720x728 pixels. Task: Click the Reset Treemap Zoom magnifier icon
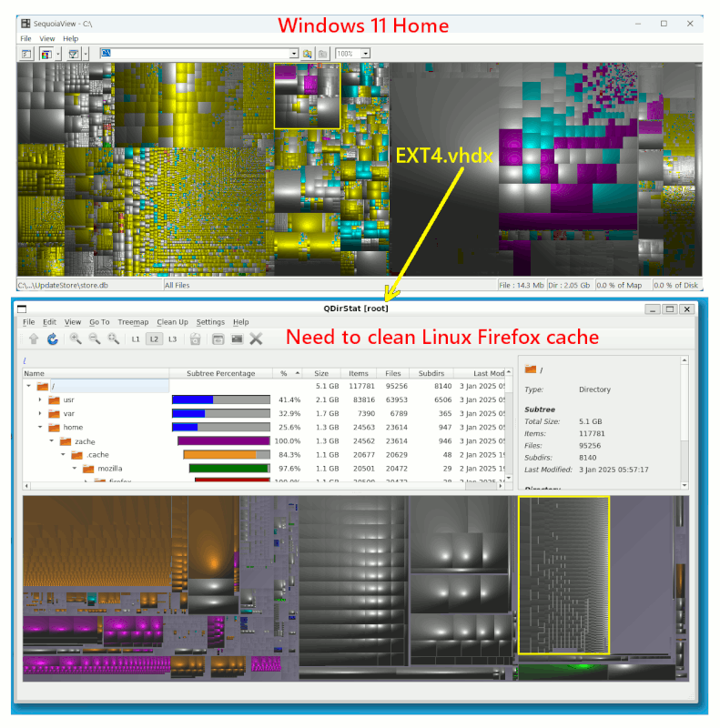[x=114, y=339]
